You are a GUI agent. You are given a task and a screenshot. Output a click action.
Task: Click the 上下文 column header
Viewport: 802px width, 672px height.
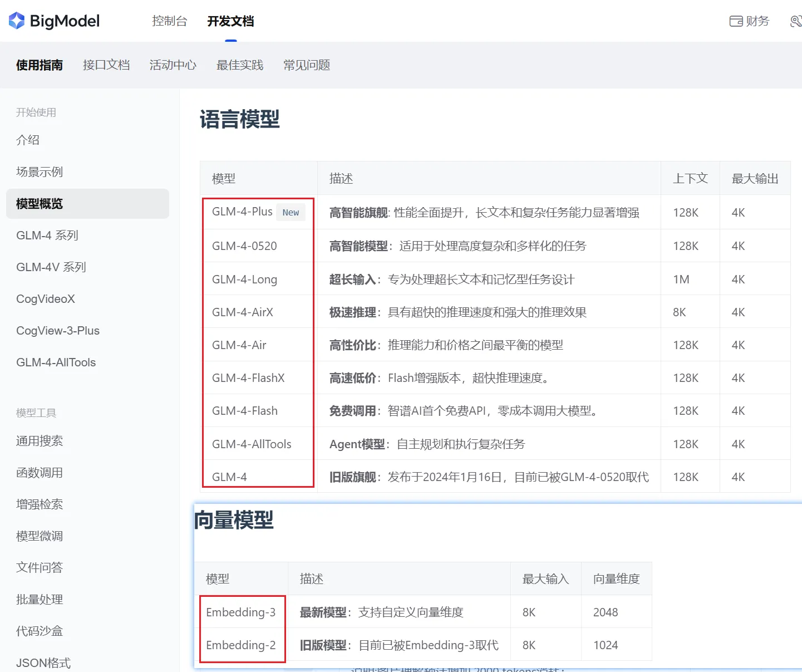tap(691, 179)
